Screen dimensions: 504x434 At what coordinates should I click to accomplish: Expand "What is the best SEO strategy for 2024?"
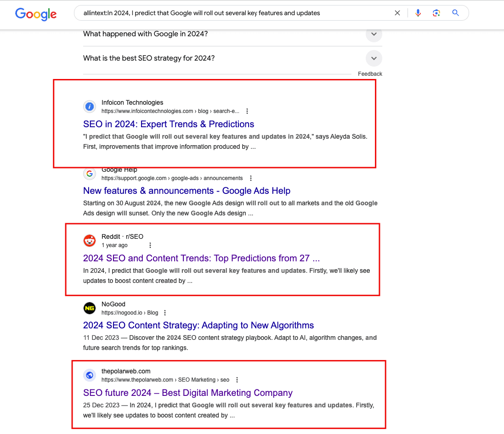(374, 58)
